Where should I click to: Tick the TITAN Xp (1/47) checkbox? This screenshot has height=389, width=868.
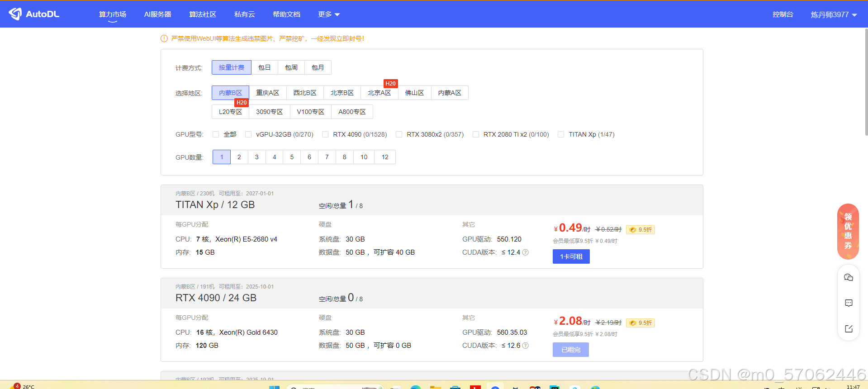click(x=561, y=134)
